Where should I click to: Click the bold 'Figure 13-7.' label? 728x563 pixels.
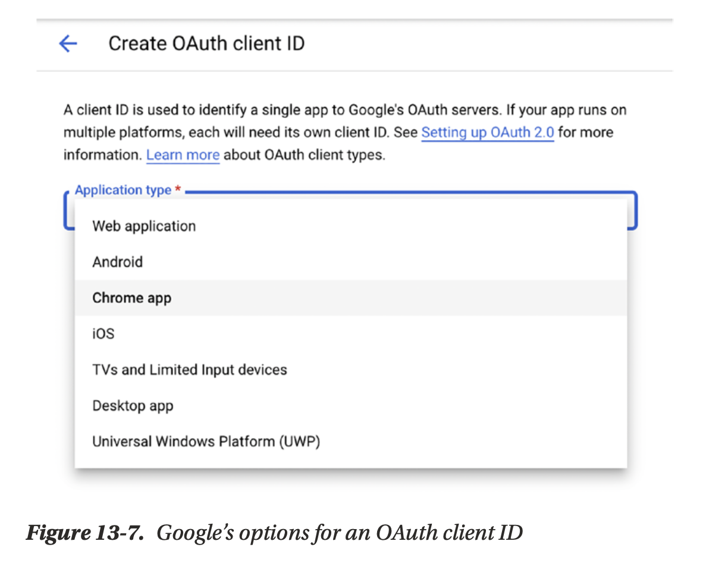86,532
